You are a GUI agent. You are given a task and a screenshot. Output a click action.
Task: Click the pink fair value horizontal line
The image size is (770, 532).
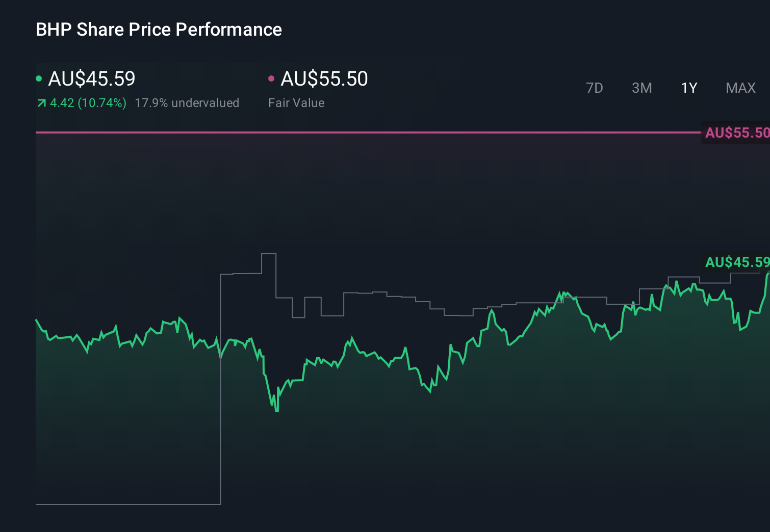click(x=357, y=132)
